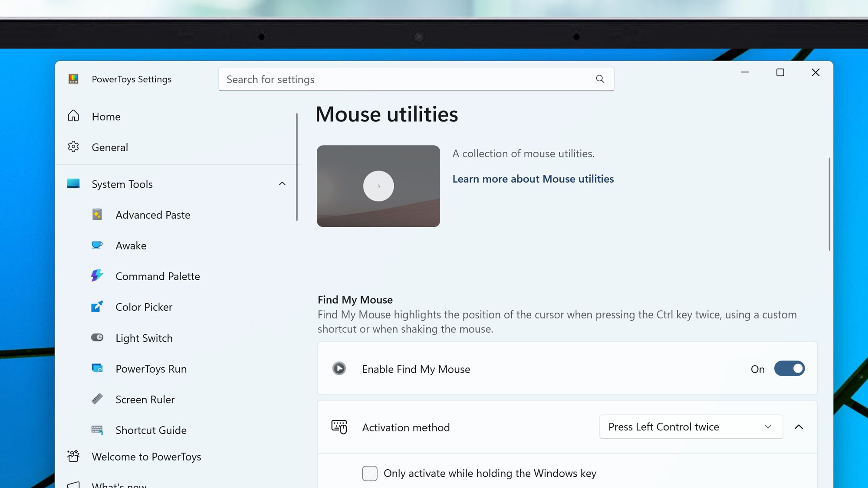Open Welcome to PowerToys

coord(146,457)
